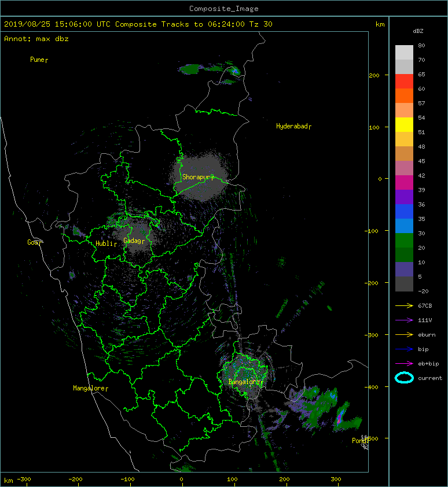This screenshot has width=448, height=487.
Task: Click the -400 tick on vertical axis
Action: 372,387
